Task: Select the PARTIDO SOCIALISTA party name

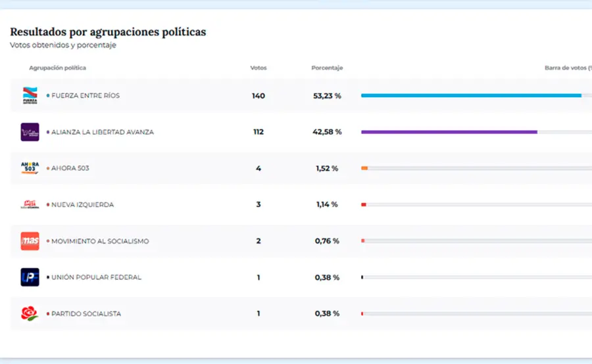Action: [x=86, y=313]
